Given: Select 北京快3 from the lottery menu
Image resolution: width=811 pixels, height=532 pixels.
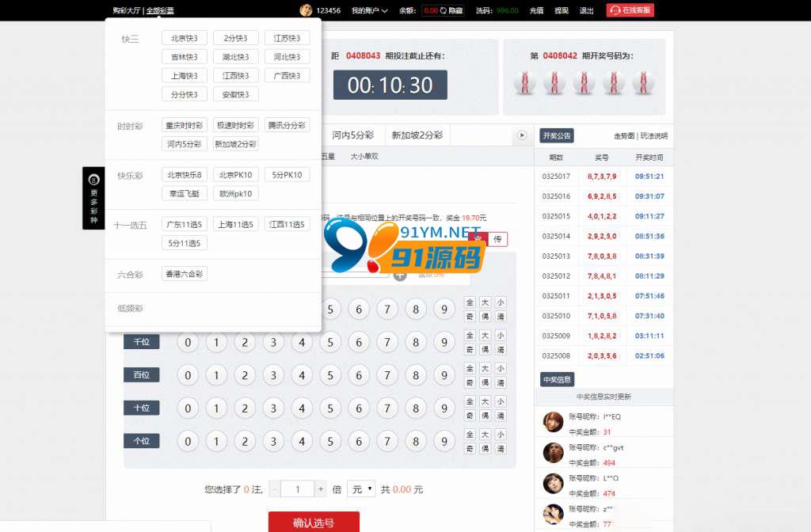Looking at the screenshot, I should pyautogui.click(x=184, y=38).
